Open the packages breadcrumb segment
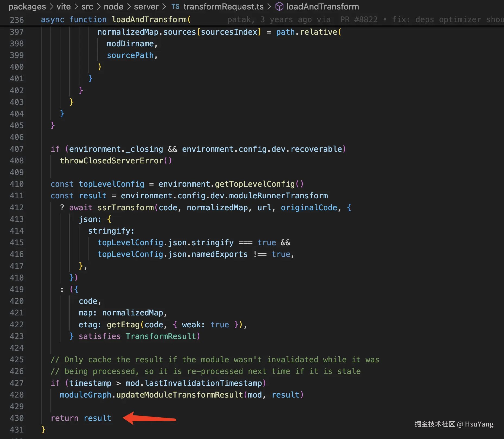This screenshot has width=504, height=439. 27,7
